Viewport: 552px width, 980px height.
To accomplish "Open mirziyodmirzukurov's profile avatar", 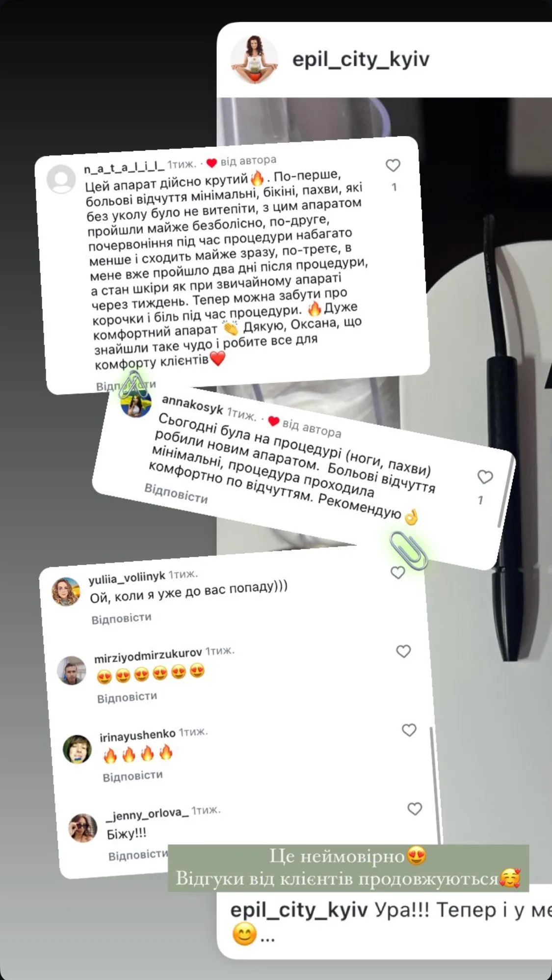I will pos(72,670).
